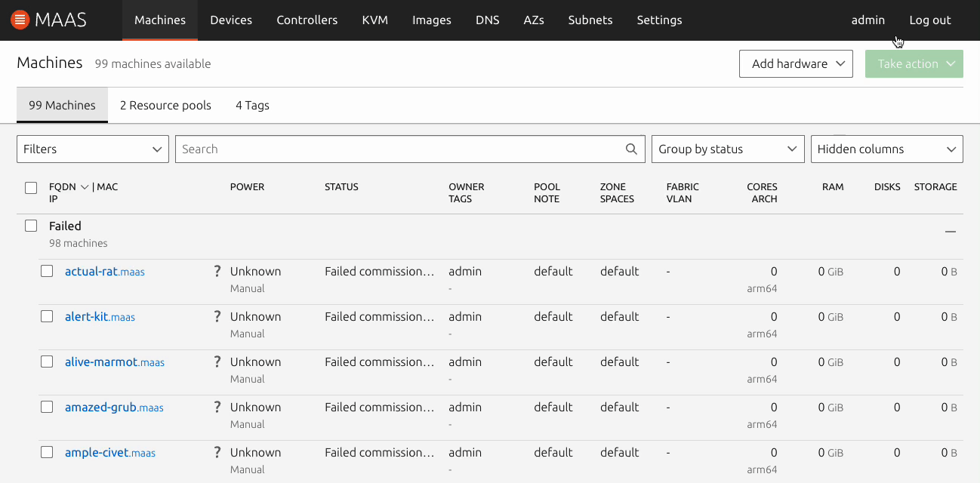This screenshot has width=980, height=483.
Task: Select the amazed-grub machine checkbox
Action: coord(47,407)
